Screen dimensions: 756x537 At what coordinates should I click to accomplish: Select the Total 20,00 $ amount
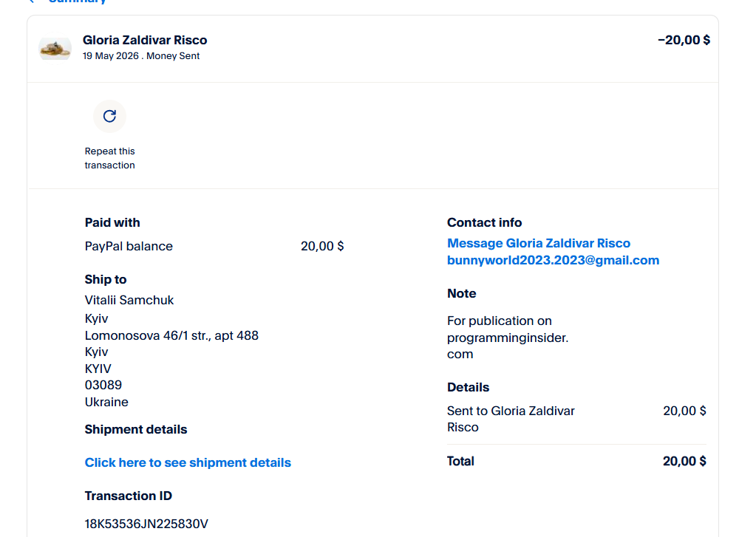click(x=684, y=462)
